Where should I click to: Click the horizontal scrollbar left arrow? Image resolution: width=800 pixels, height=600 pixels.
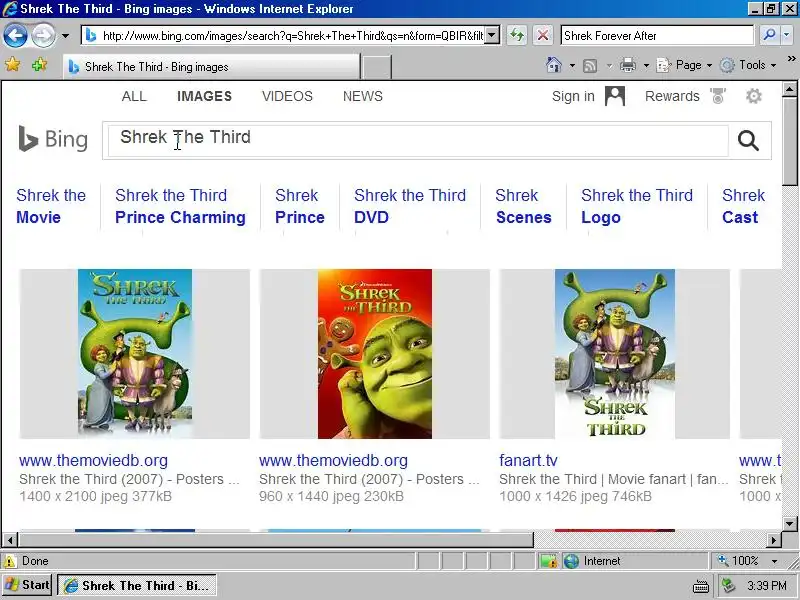pos(10,540)
